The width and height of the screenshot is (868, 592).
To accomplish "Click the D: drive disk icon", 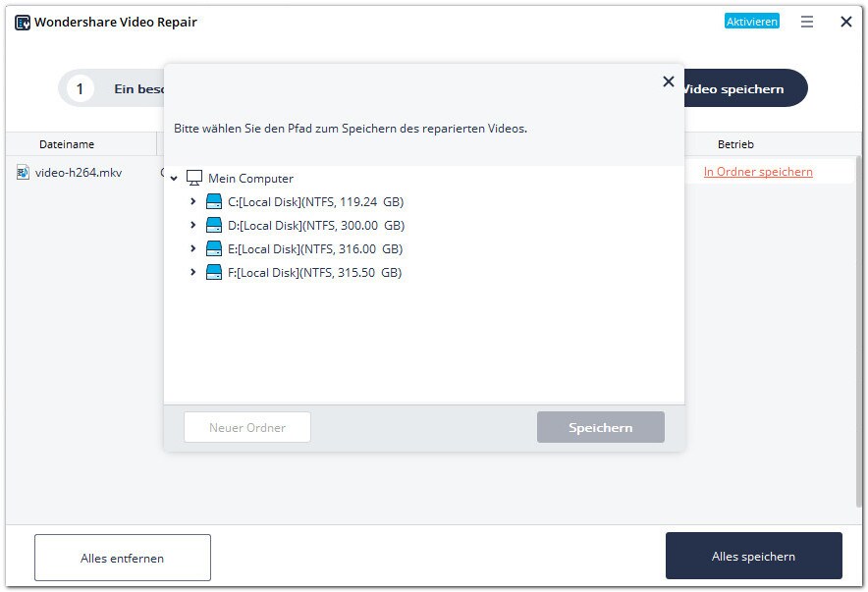I will pyautogui.click(x=214, y=226).
